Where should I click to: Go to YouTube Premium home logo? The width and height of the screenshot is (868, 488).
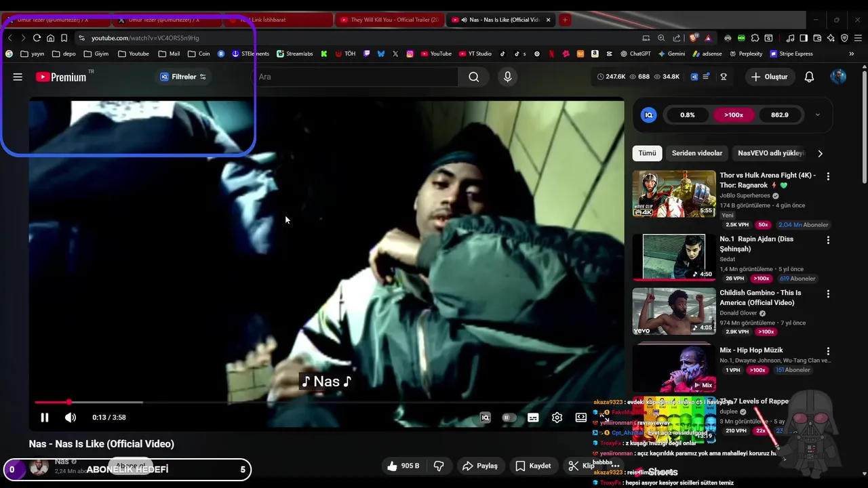61,77
